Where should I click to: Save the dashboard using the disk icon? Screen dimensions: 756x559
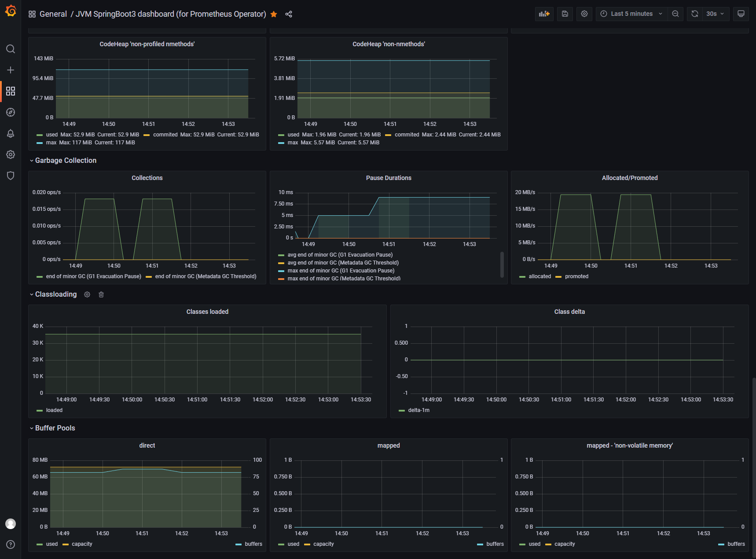tap(565, 14)
